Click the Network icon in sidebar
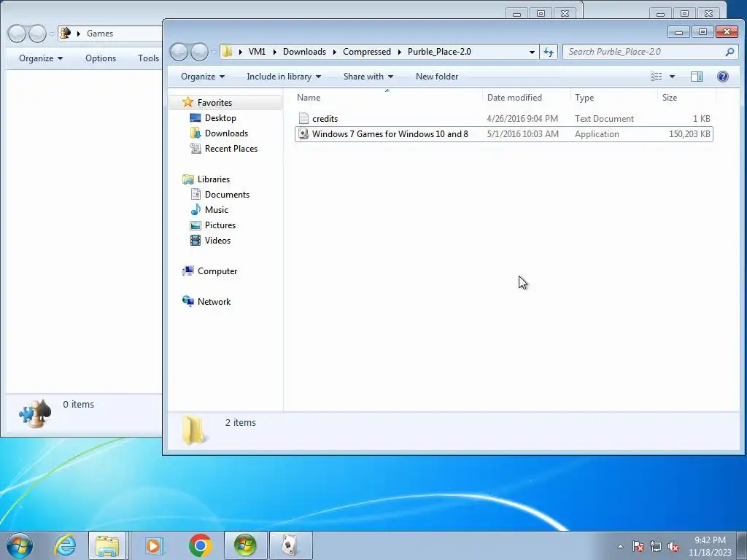This screenshot has width=747, height=560. (187, 301)
